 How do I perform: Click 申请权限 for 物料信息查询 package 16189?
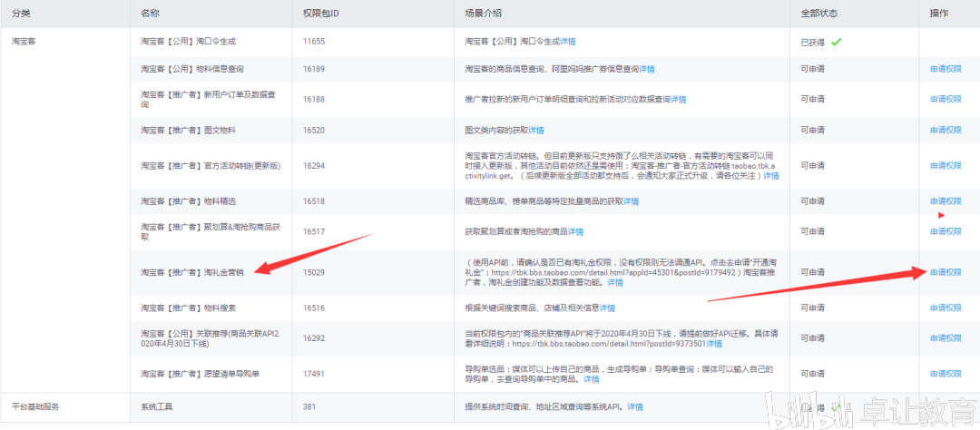946,69
